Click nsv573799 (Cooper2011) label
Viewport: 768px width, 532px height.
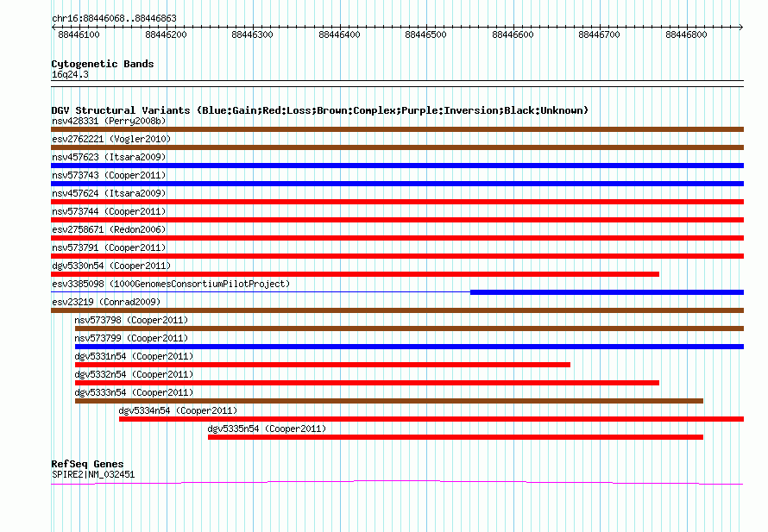click(x=131, y=338)
